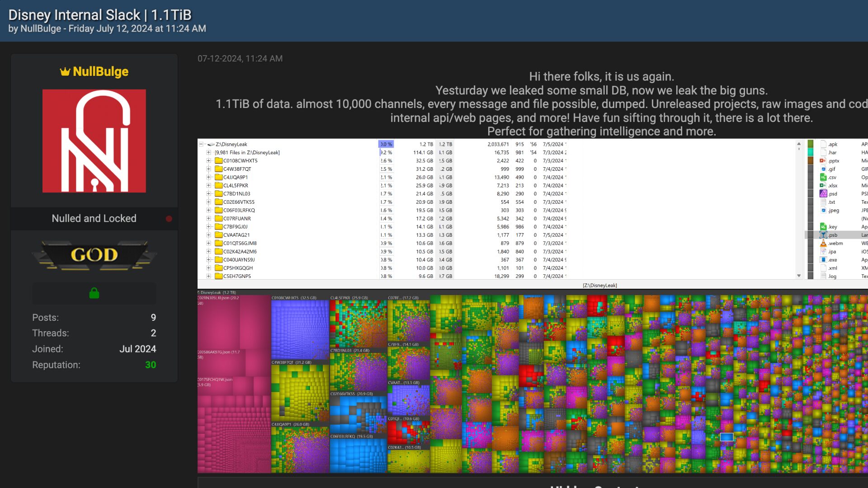Click the .log extension row label
Image resolution: width=868 pixels, height=488 pixels.
point(832,277)
